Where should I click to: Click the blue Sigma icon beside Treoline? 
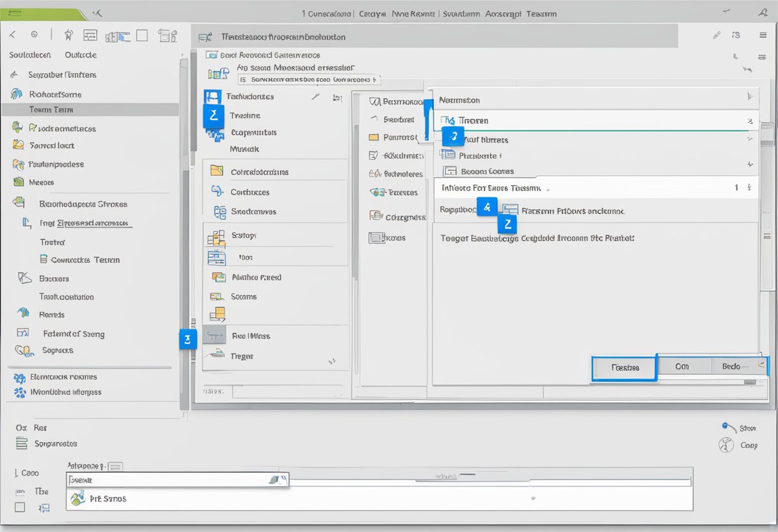212,116
